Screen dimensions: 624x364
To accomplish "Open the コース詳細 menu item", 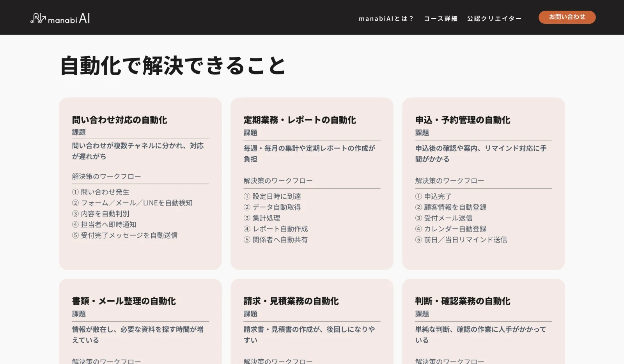I will tap(441, 18).
